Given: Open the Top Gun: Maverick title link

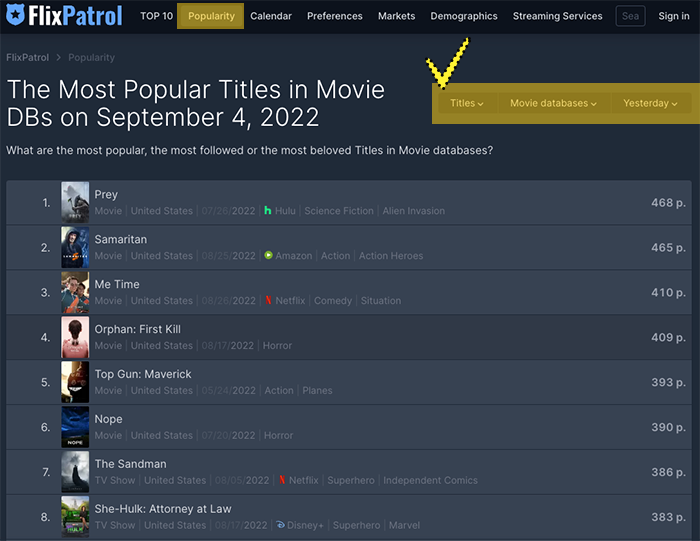Looking at the screenshot, I should pos(143,374).
